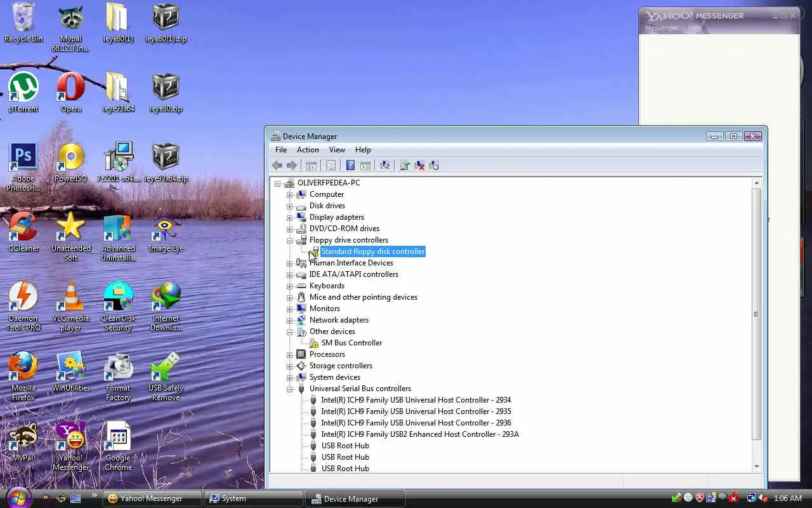Screen dimensions: 812x508
Task: Toggle the Show/Hide Console Tree toolbar icon
Action: (311, 165)
